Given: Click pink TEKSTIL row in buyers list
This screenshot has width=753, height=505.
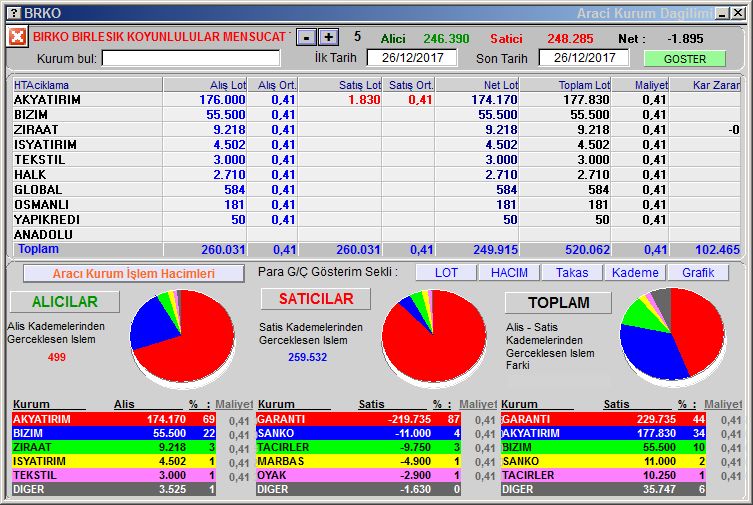Looking at the screenshot, I should [114, 475].
